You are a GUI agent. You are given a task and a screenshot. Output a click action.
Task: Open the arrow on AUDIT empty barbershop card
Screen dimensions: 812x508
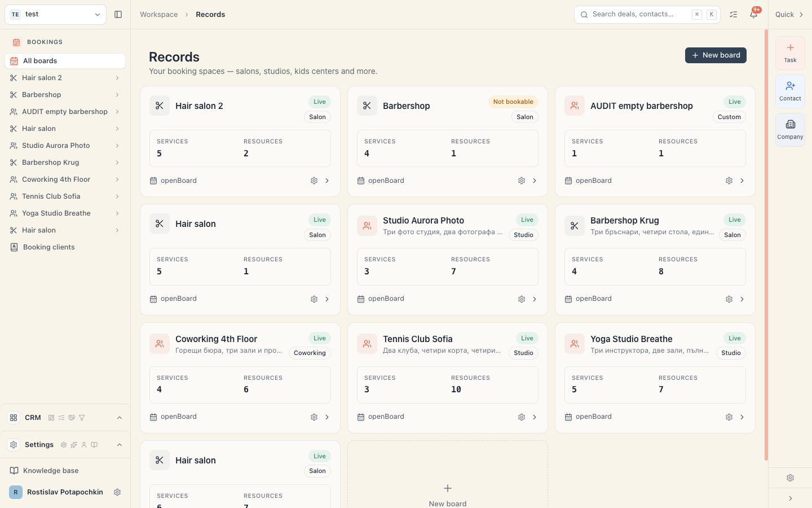point(742,181)
